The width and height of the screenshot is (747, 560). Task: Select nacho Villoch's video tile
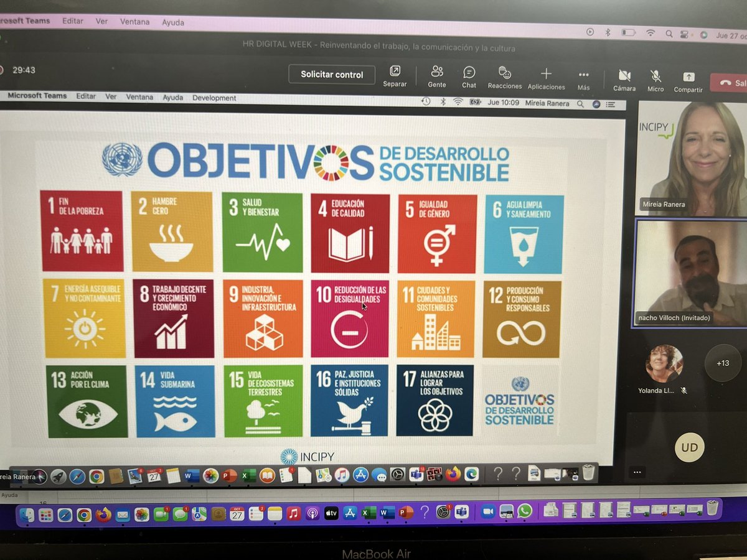690,273
